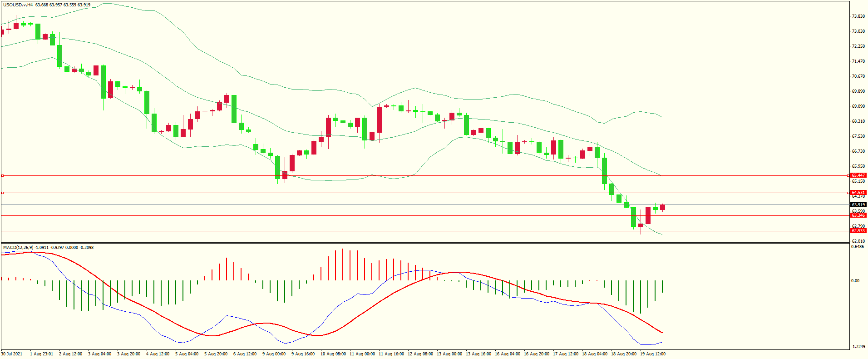
Task: Click the 2 Aug 12:00 time label
Action: point(70,354)
